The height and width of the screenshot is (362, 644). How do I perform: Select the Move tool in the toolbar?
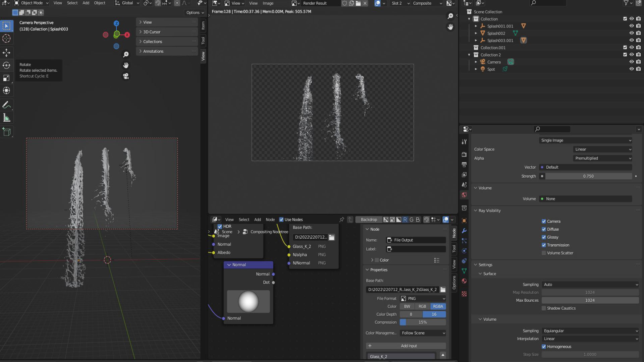pos(6,53)
